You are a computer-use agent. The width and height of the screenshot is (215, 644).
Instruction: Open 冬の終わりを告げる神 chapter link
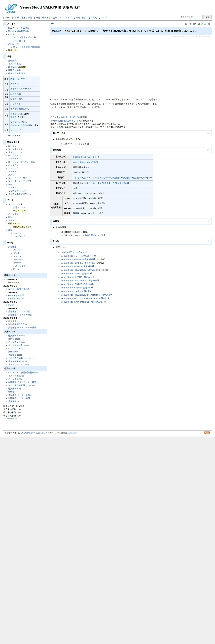click(21, 126)
